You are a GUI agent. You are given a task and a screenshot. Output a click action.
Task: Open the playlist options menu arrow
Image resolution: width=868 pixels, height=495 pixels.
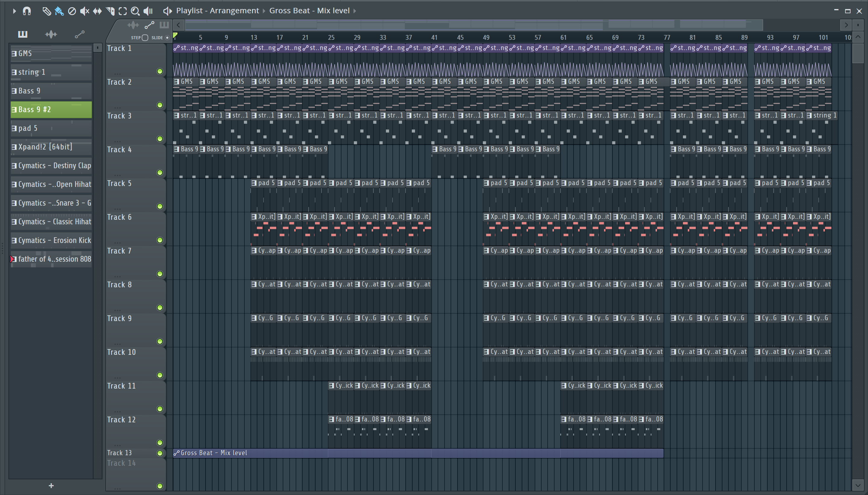click(x=14, y=11)
